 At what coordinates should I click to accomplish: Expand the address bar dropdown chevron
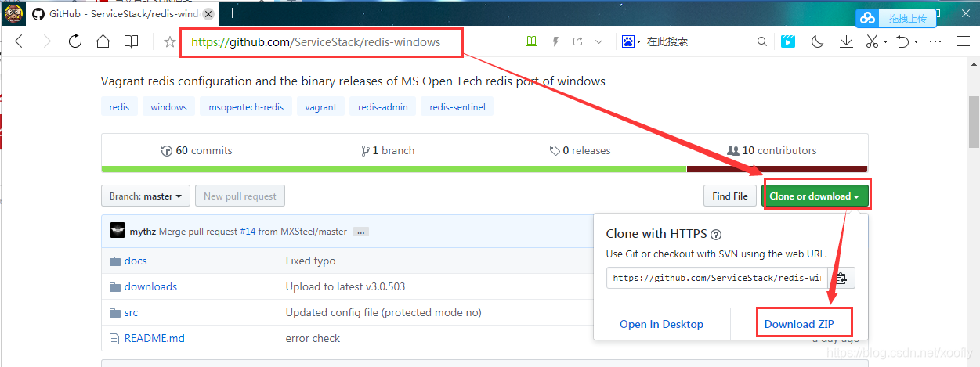tap(599, 42)
